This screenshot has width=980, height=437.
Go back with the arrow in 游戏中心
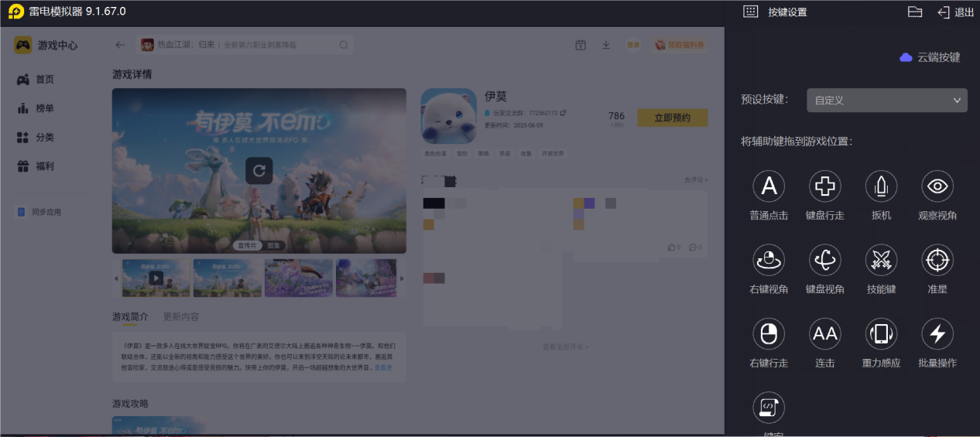(x=120, y=45)
